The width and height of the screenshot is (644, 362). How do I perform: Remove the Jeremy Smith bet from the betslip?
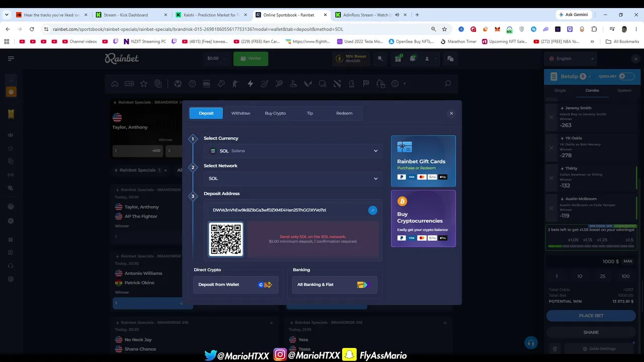pos(551,117)
